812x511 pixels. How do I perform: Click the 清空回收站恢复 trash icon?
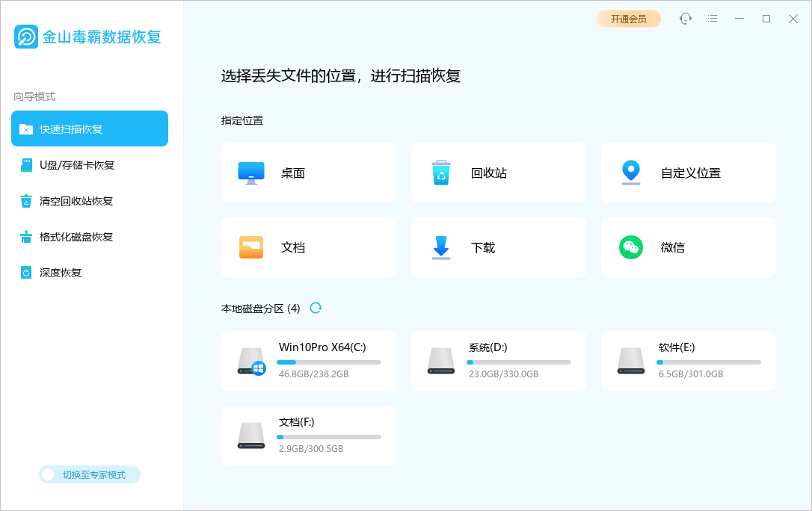[26, 201]
